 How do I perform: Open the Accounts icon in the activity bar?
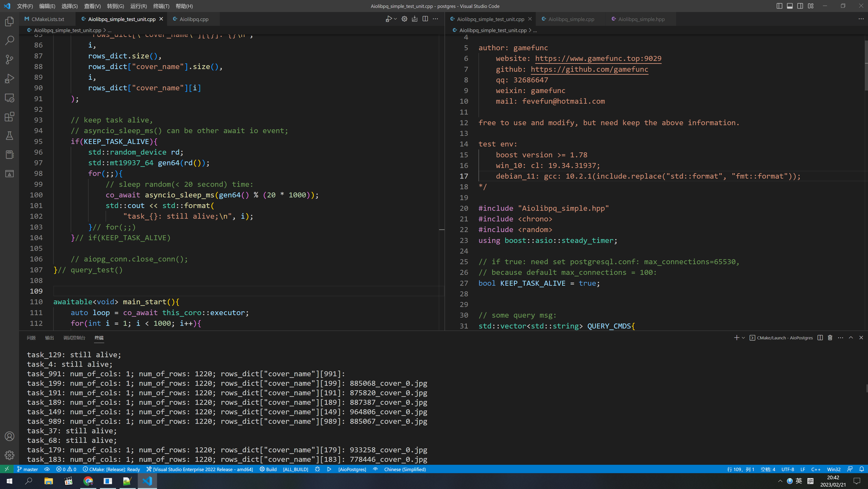click(10, 436)
